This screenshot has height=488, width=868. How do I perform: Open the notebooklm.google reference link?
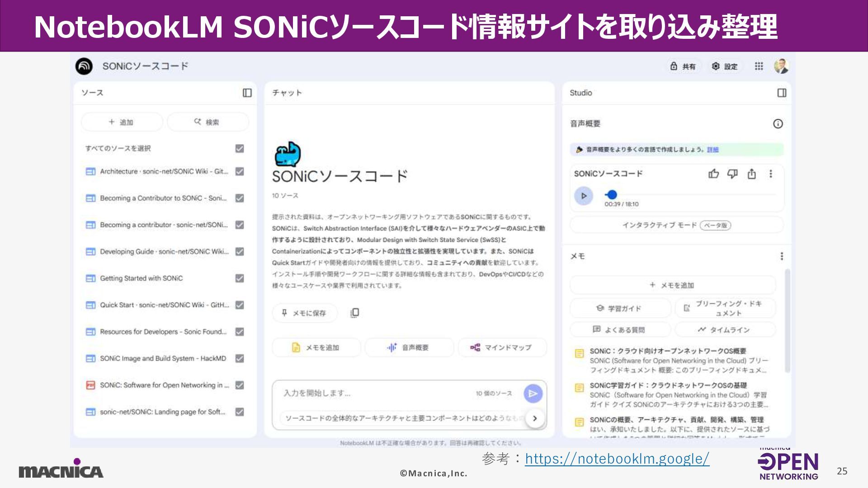(x=617, y=459)
